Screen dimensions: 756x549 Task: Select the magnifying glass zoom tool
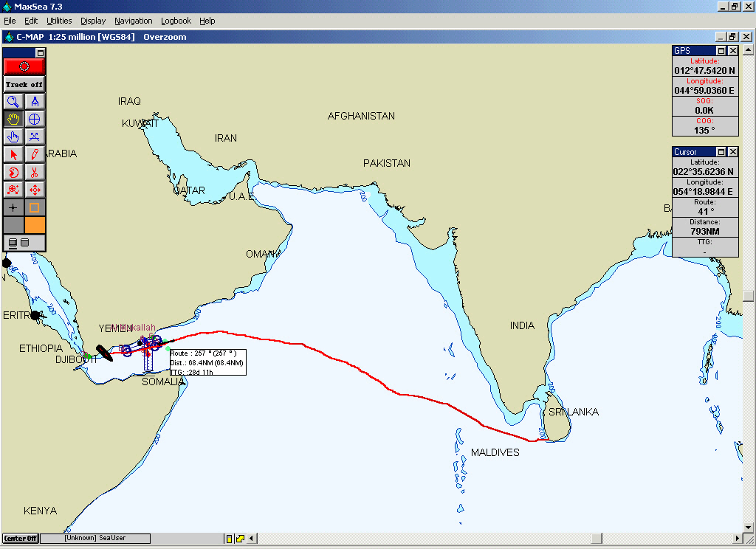tap(13, 102)
